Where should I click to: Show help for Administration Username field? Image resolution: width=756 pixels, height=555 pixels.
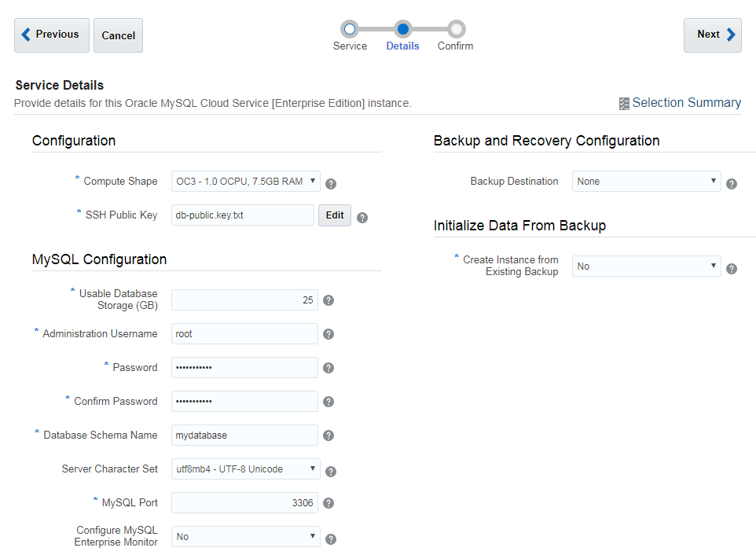[328, 334]
